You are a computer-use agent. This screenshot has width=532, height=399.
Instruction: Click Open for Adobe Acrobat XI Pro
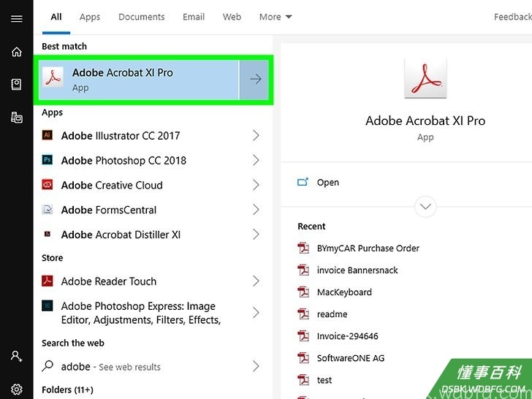(x=327, y=183)
